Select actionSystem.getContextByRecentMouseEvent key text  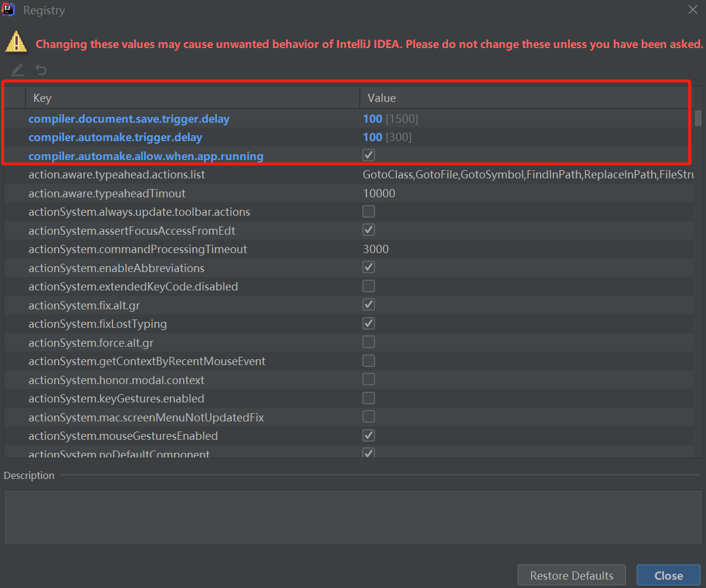pyautogui.click(x=147, y=362)
